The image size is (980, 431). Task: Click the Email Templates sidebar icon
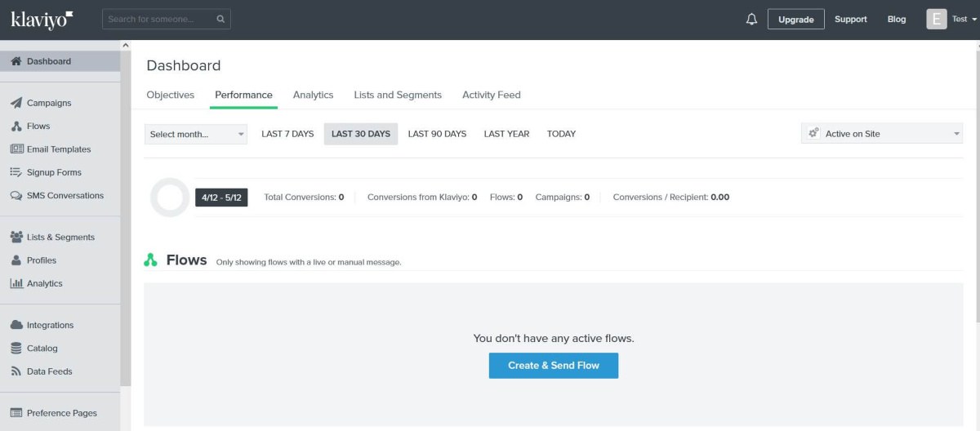click(x=16, y=149)
